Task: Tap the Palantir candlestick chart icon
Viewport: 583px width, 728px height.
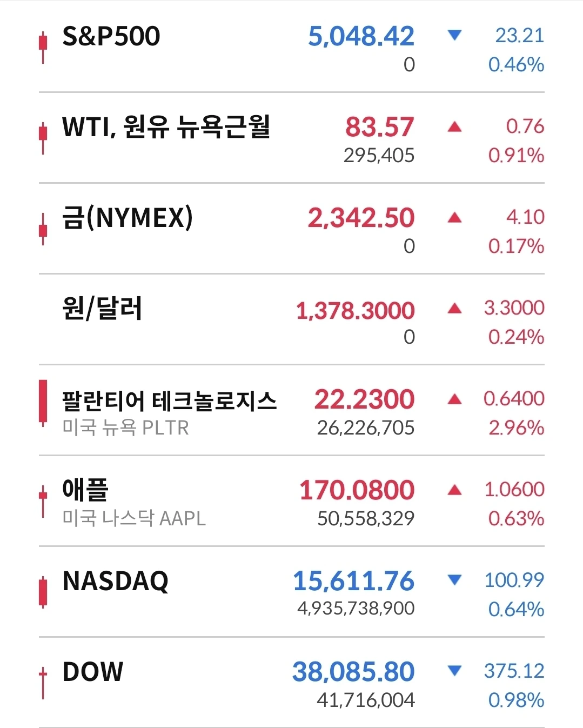Action: [x=43, y=403]
